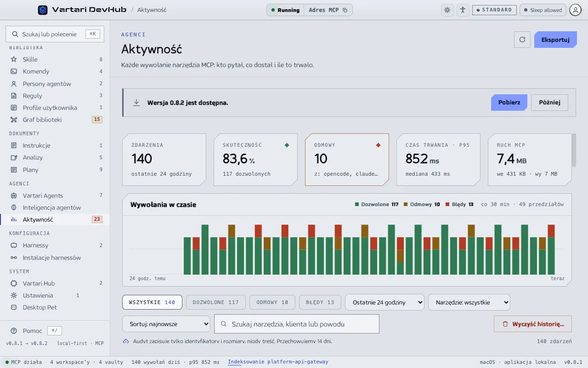Viewport: 588px width, 368px height.
Task: Click the Eksportuj button
Action: pos(555,40)
